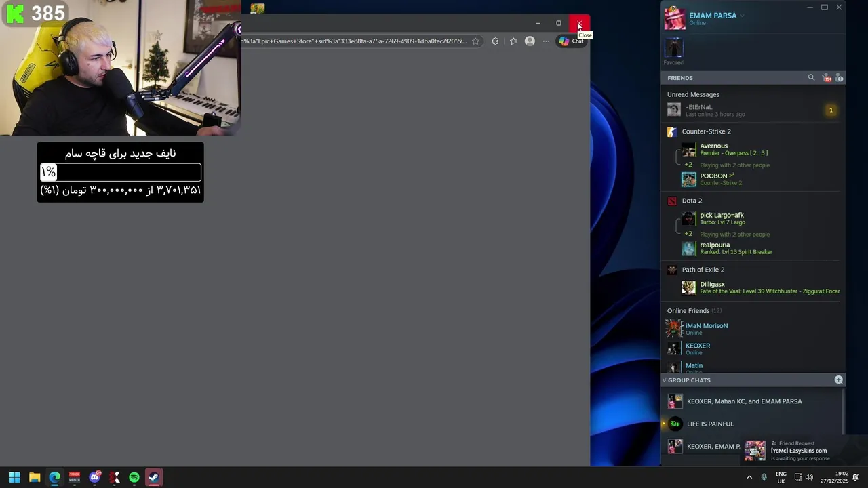Open Voicemeeter from the taskbar

coord(75,477)
